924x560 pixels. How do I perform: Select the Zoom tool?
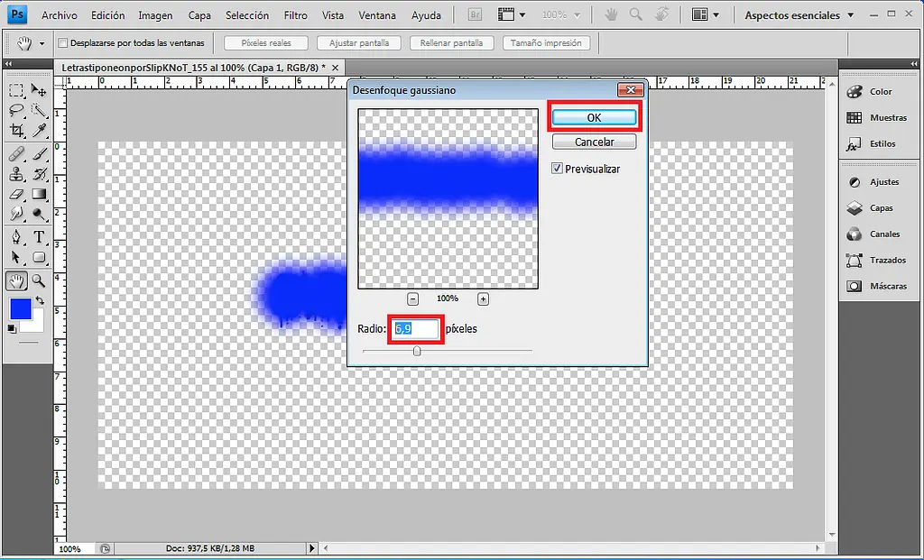(x=37, y=280)
